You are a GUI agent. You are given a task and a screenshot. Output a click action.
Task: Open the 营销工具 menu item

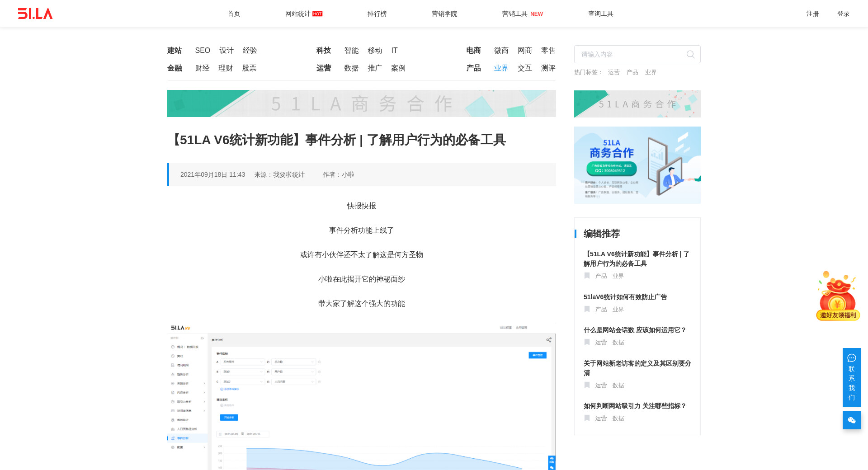[x=515, y=14]
